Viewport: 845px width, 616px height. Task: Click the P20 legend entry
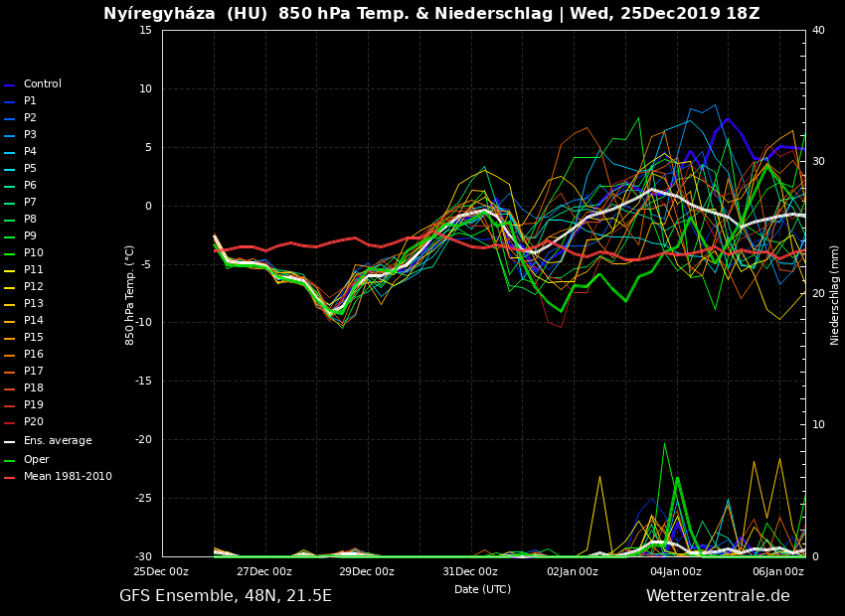pos(33,422)
